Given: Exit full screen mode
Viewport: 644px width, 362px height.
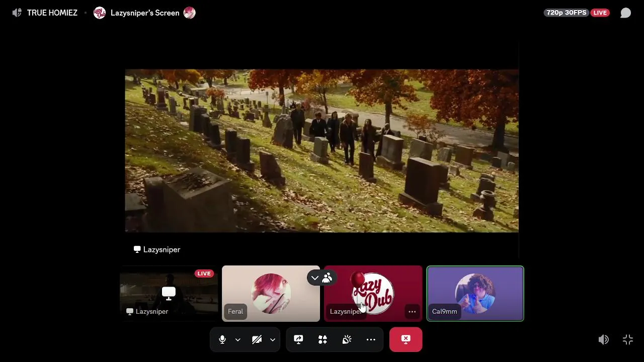Looking at the screenshot, I should click(x=627, y=340).
